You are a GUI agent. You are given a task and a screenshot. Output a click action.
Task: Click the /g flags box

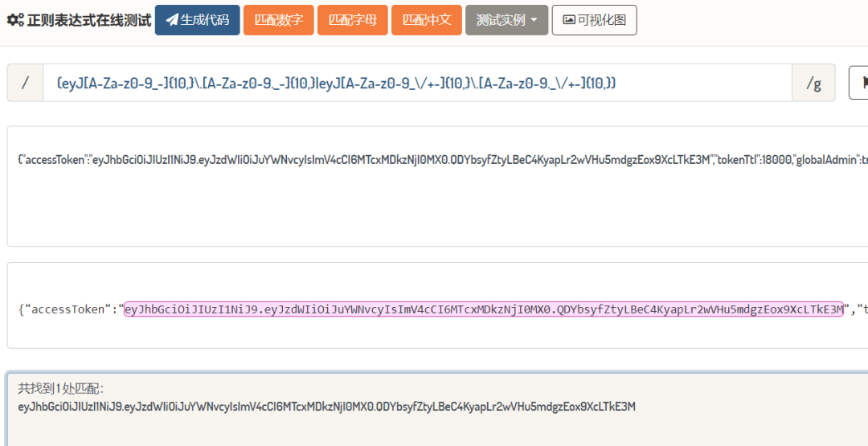pos(813,83)
